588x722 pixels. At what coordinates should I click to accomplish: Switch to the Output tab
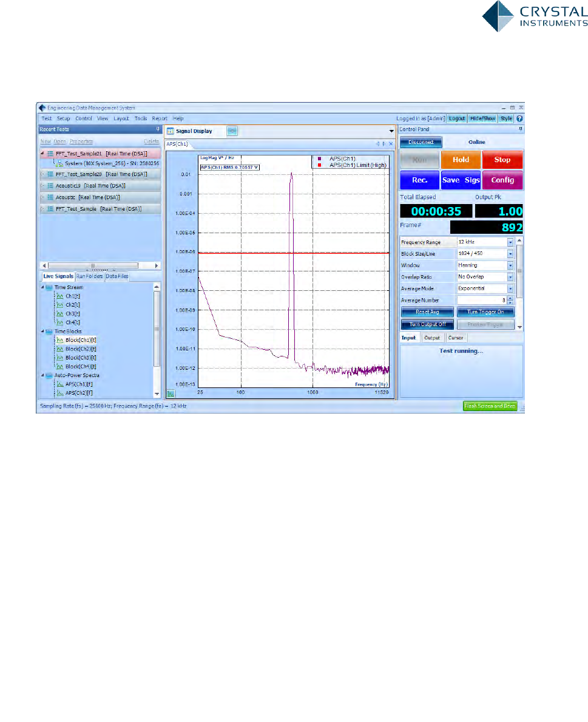tap(432, 338)
